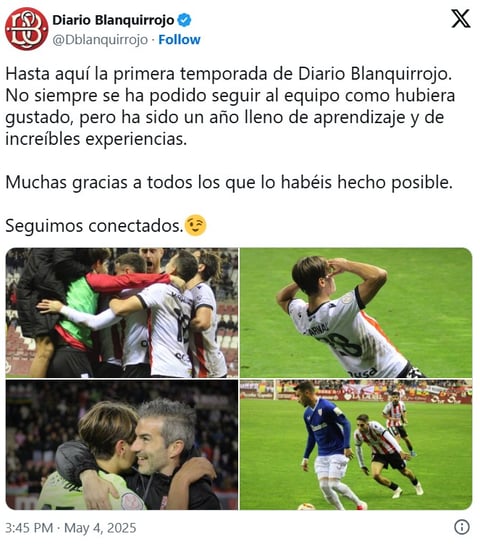Open photo of coach hugging goalkeeper
The image size is (480, 544).
122,445
